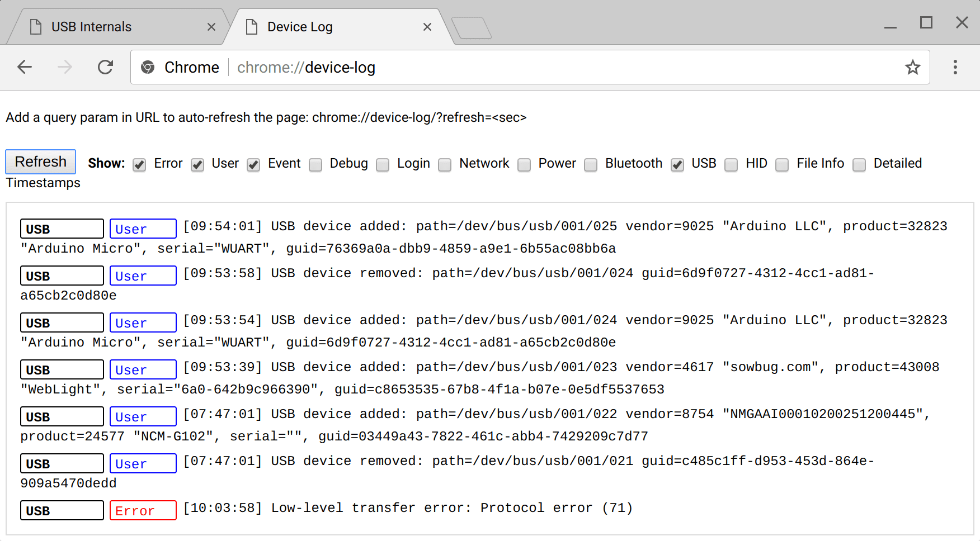Enable Detailed Timestamps

[x=859, y=165]
